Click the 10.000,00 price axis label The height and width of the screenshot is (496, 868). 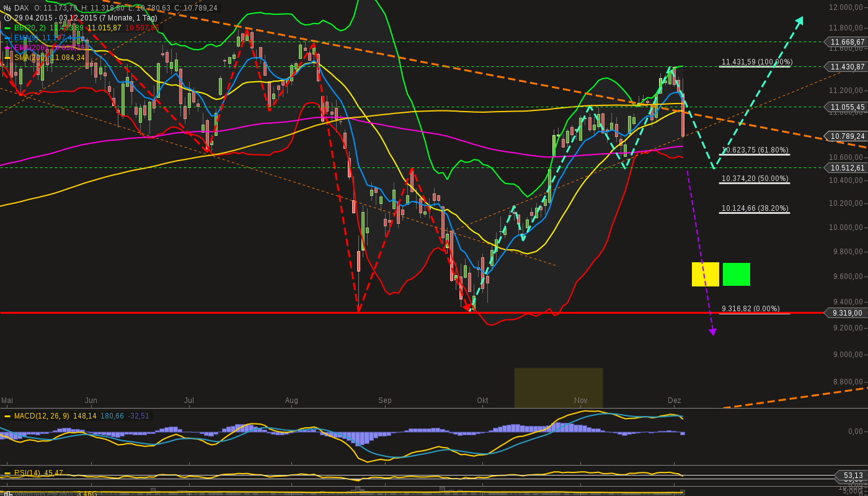pyautogui.click(x=846, y=228)
